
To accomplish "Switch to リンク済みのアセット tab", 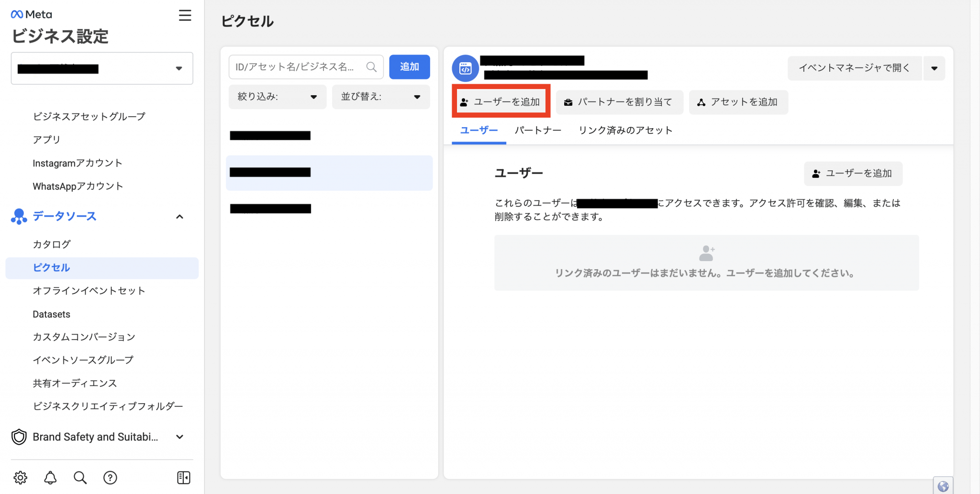I will point(625,130).
